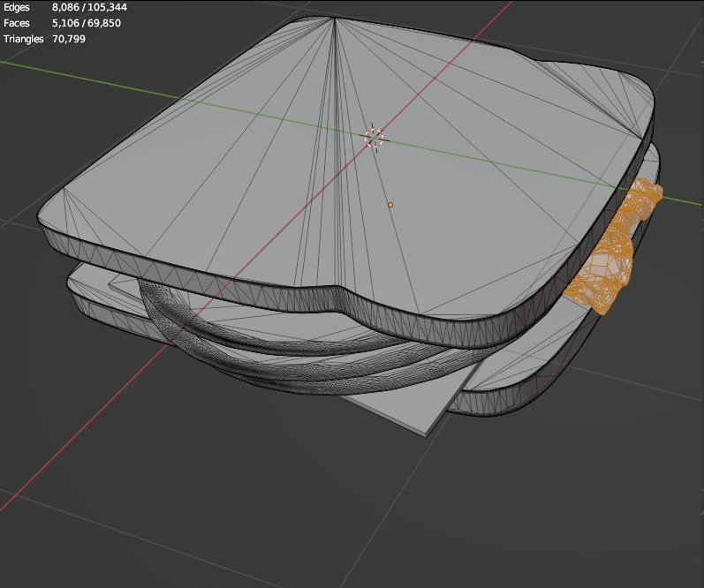Click the small orange origin dot
Image resolution: width=704 pixels, height=588 pixels.
390,205
